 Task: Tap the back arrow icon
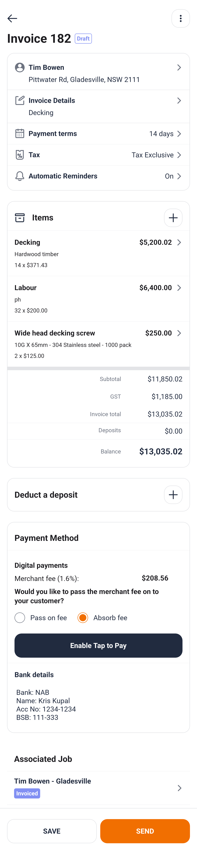(x=12, y=19)
